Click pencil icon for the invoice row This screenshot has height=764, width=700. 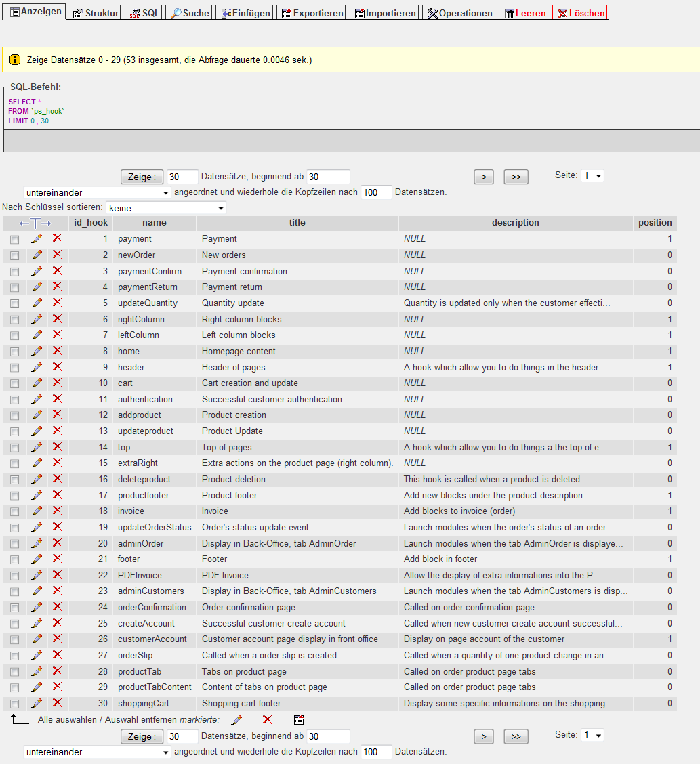click(x=37, y=511)
